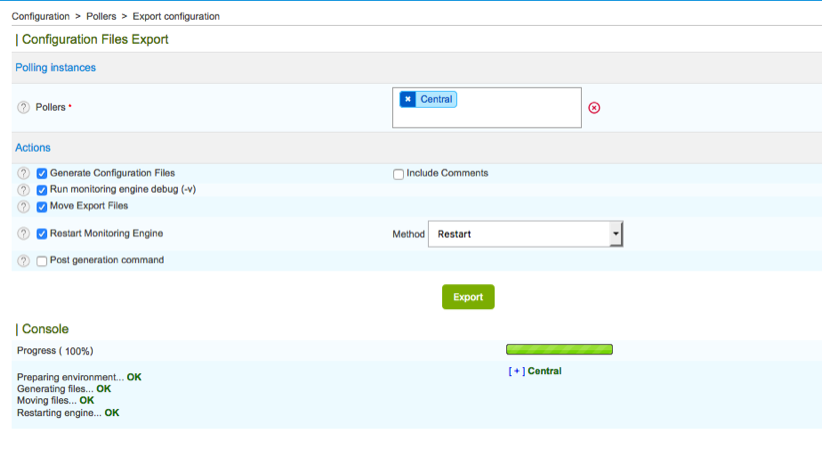This screenshot has height=458, width=822.
Task: Toggle Run monitoring engine debug checkbox
Action: pyautogui.click(x=42, y=190)
